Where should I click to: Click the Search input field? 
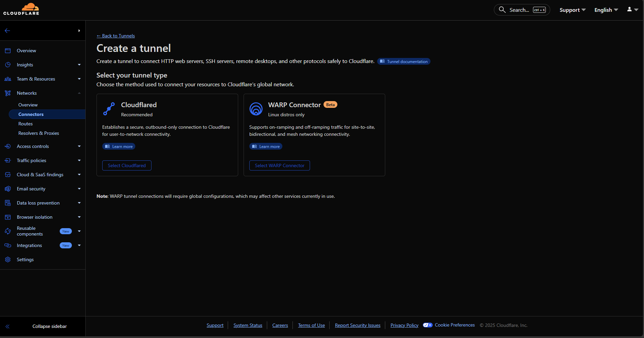point(522,10)
